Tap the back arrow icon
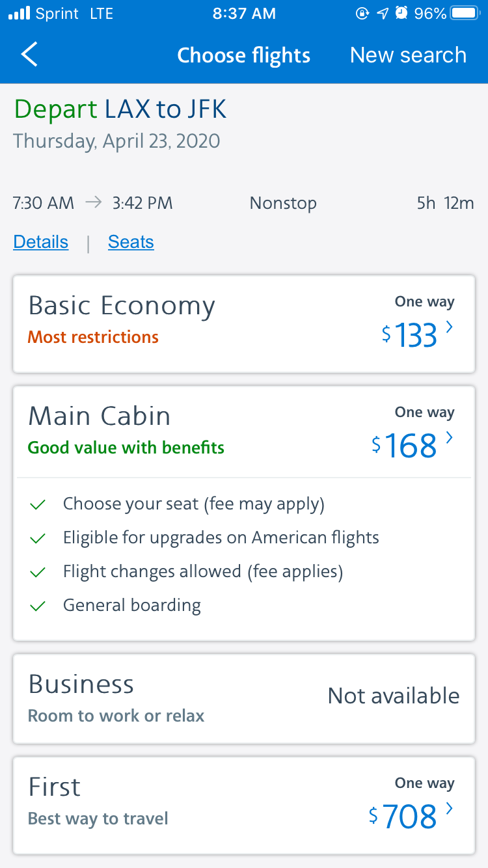Viewport: 488px width, 868px height. coord(29,55)
